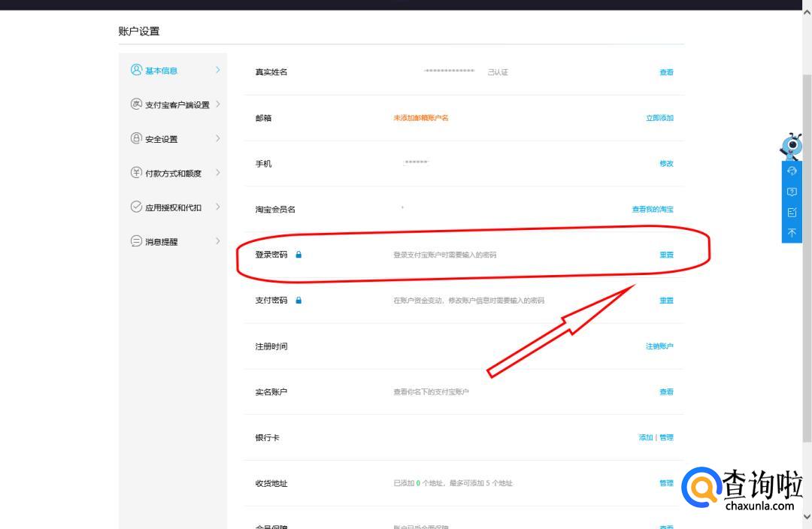
Task: Click the 查看你名下的支付宝账户 description
Action: pos(432,391)
